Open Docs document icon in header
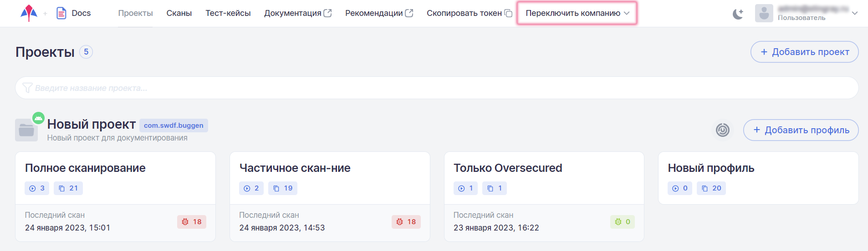Screen dimensions: 868x251 pos(61,13)
